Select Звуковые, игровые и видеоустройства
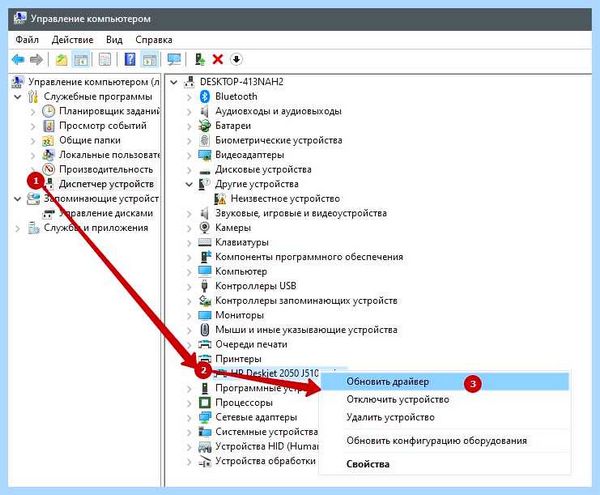 pos(301,213)
